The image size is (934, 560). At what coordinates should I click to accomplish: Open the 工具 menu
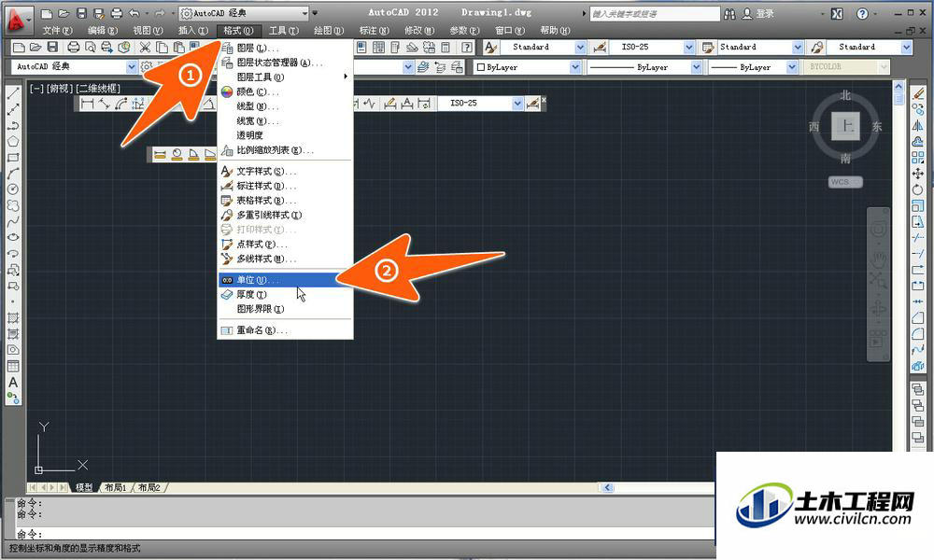(x=284, y=31)
